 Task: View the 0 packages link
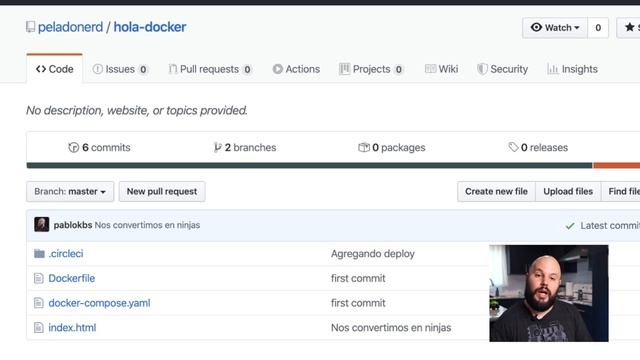tap(398, 147)
